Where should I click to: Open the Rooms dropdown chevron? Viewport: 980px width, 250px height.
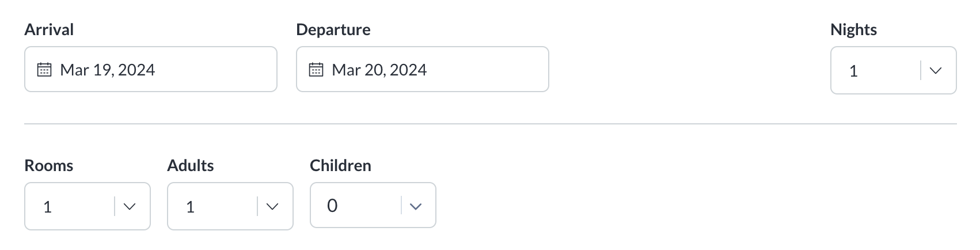(130, 207)
